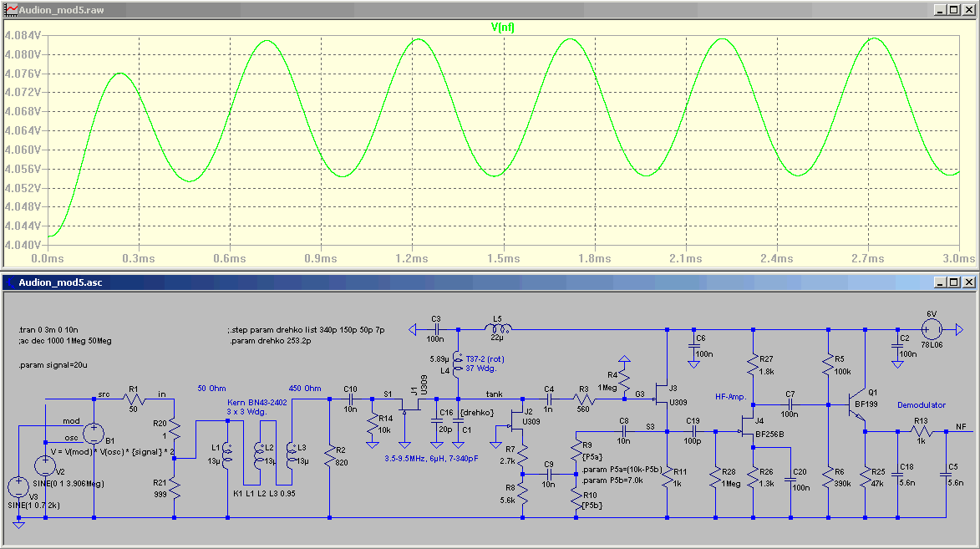Screen dimensions: 980x549
Task: Select the R14 10k resistor symbol
Action: [373, 424]
